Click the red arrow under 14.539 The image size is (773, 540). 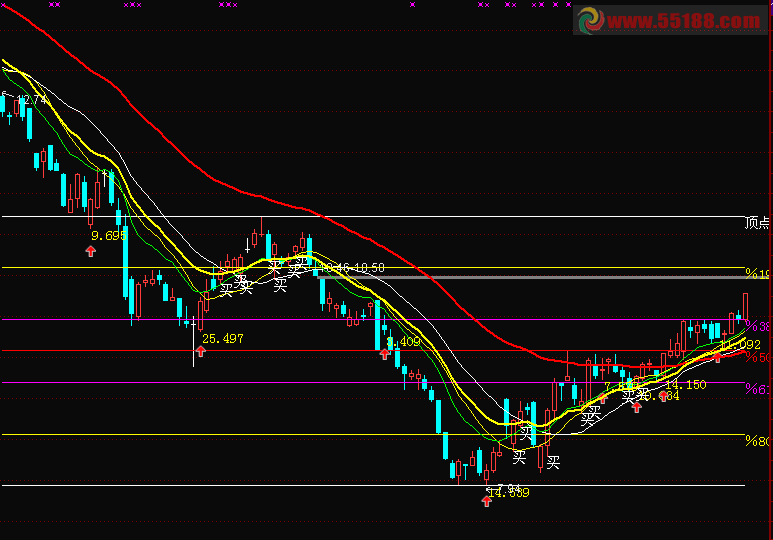487,502
